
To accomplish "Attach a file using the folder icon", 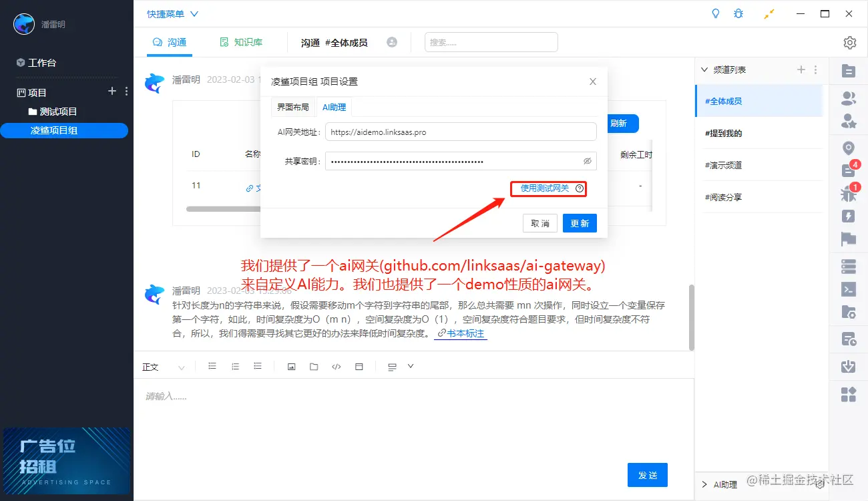I will pyautogui.click(x=314, y=367).
